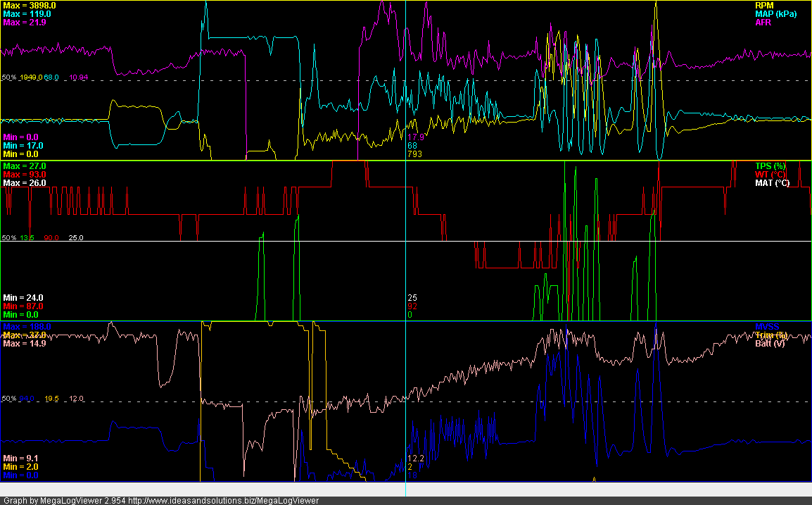812x505 pixels.
Task: Click the 50% marker in the middle graph
Action: tap(8, 238)
